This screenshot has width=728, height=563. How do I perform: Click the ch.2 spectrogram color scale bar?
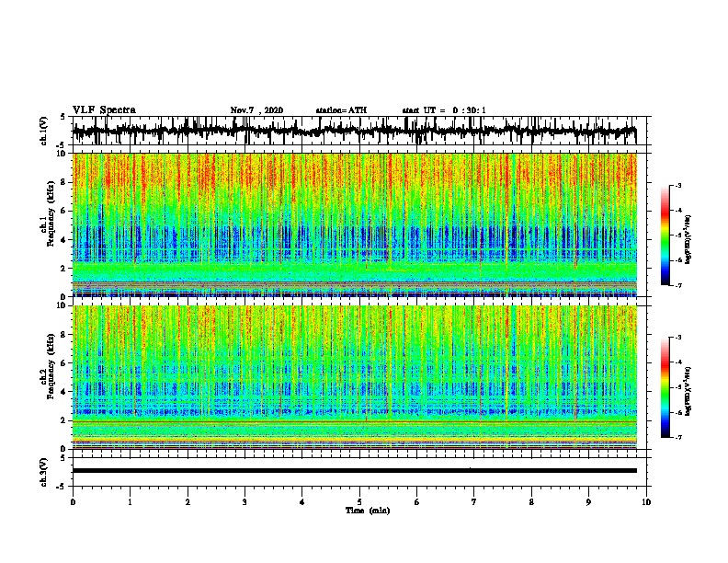click(665, 387)
